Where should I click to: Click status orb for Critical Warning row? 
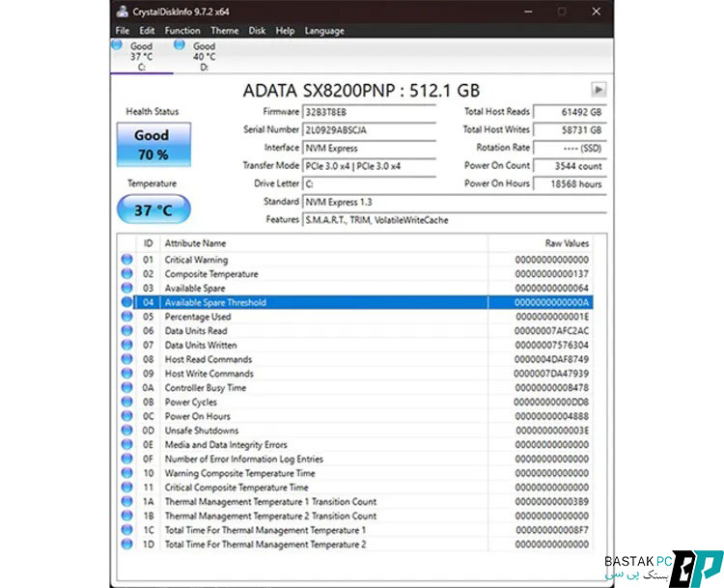point(126,260)
